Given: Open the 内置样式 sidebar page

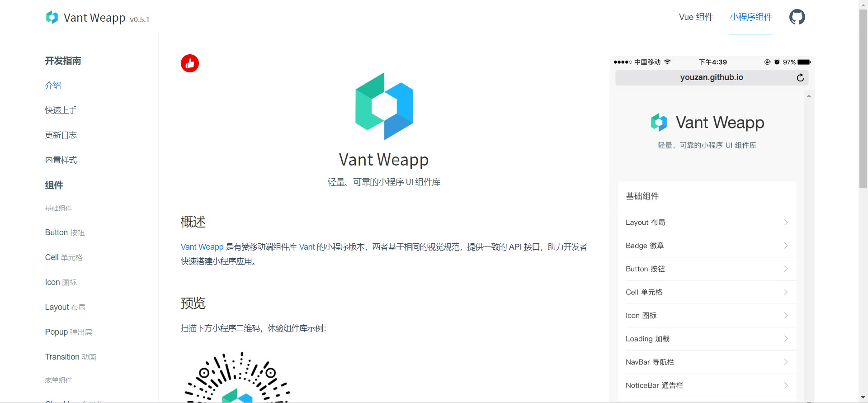Looking at the screenshot, I should click(61, 160).
